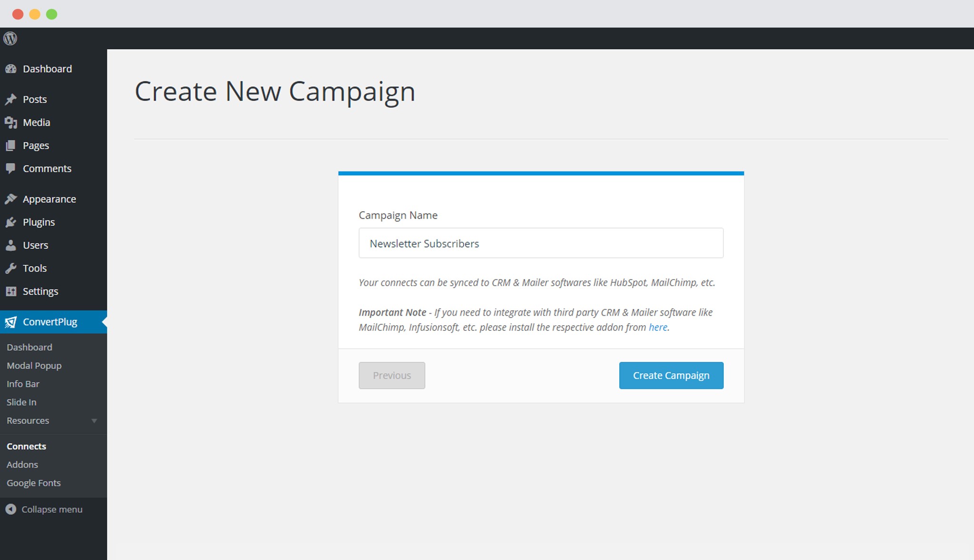Open the Tools wrench icon
Image resolution: width=974 pixels, height=560 pixels.
[x=10, y=268]
